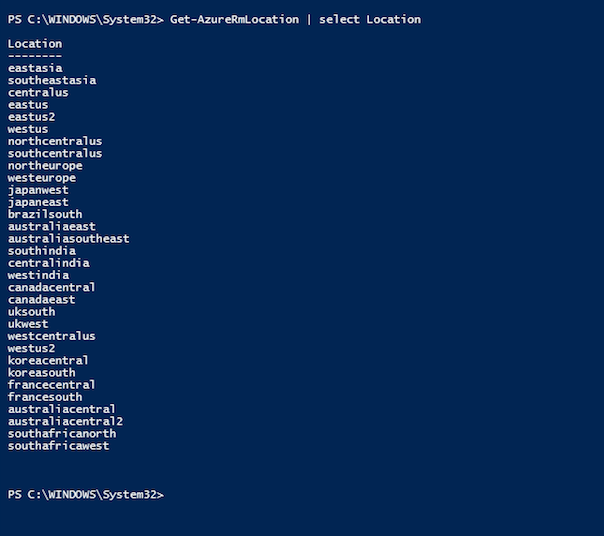Click the Get-AzureRmLocation command text
This screenshot has width=604, height=536.
(x=234, y=20)
